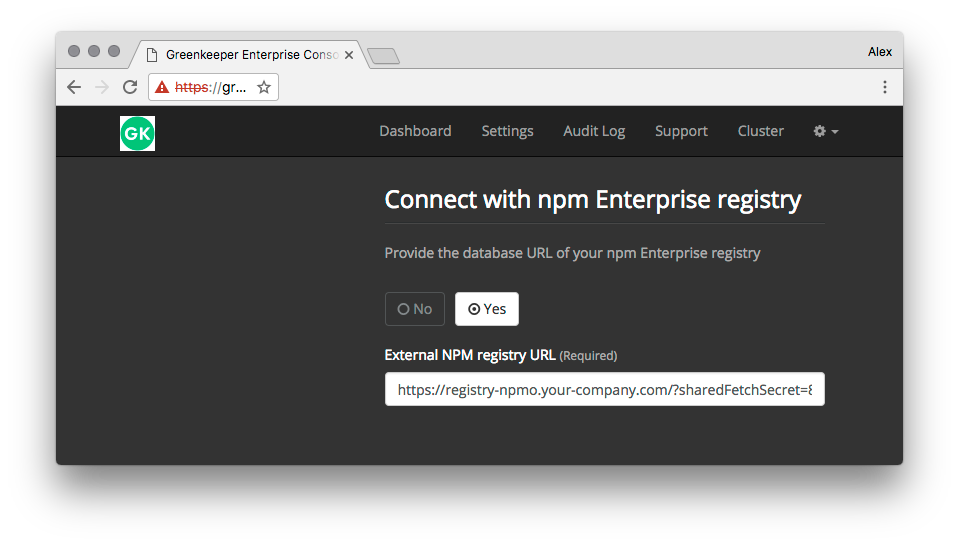
Task: Open the Settings page
Action: 507,131
